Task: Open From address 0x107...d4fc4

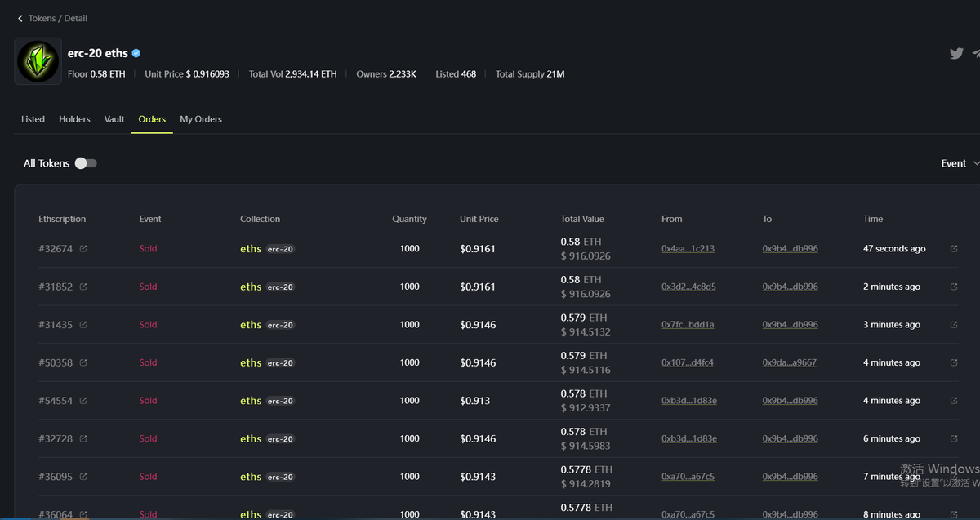Action: (x=688, y=362)
